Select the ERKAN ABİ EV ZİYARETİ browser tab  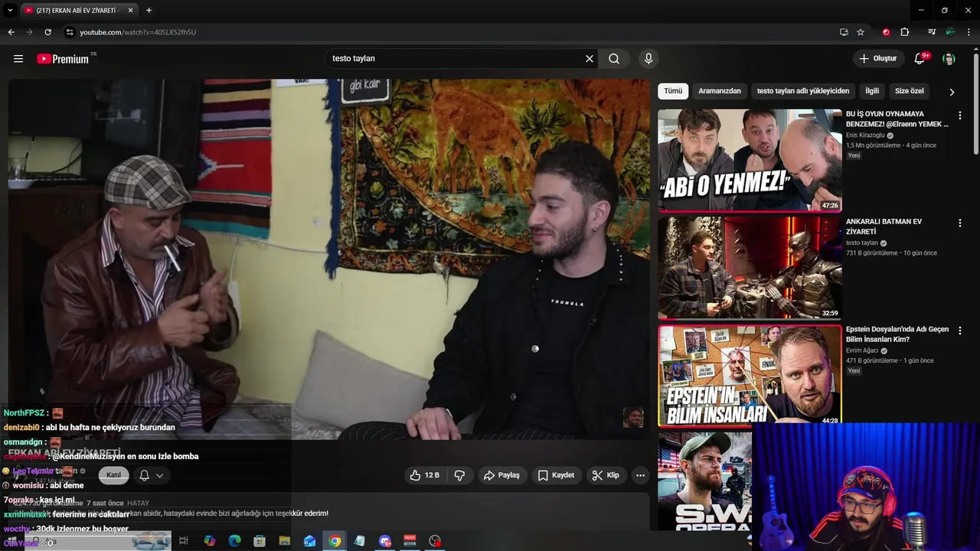tap(78, 11)
